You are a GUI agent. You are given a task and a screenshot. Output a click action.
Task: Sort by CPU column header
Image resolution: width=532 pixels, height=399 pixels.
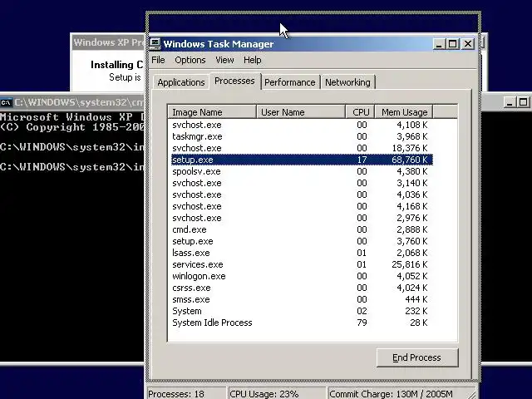360,112
